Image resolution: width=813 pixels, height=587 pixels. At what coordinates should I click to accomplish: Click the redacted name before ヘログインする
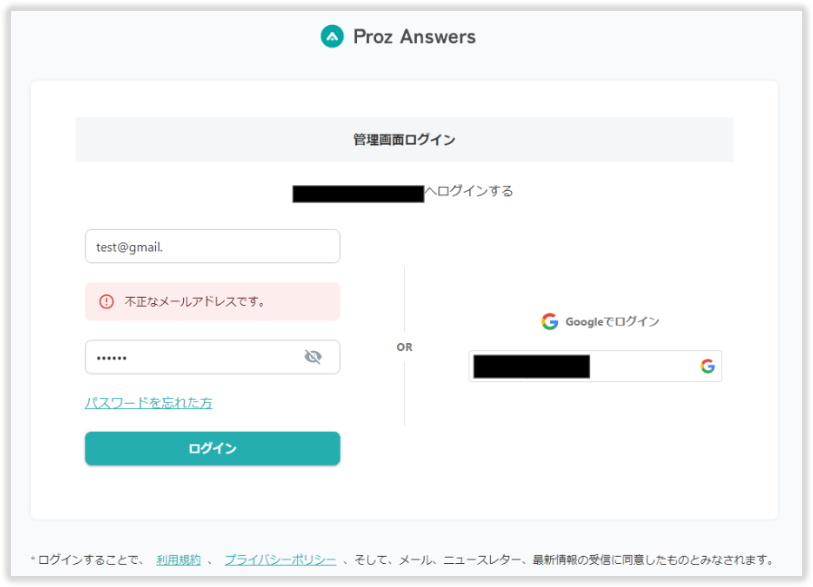pyautogui.click(x=358, y=193)
